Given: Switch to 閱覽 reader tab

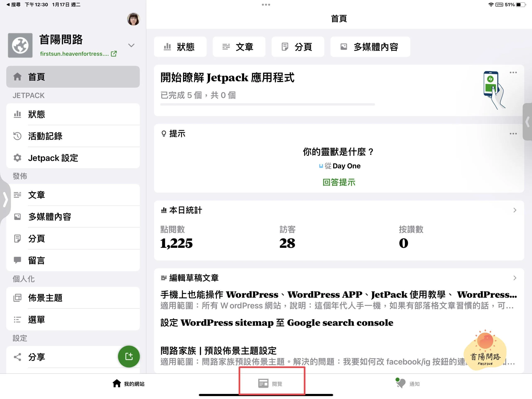Looking at the screenshot, I should tap(270, 384).
